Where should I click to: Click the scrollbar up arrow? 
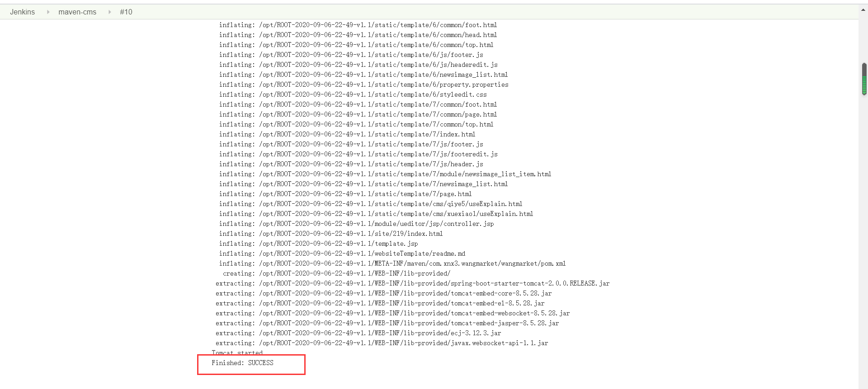click(x=864, y=9)
